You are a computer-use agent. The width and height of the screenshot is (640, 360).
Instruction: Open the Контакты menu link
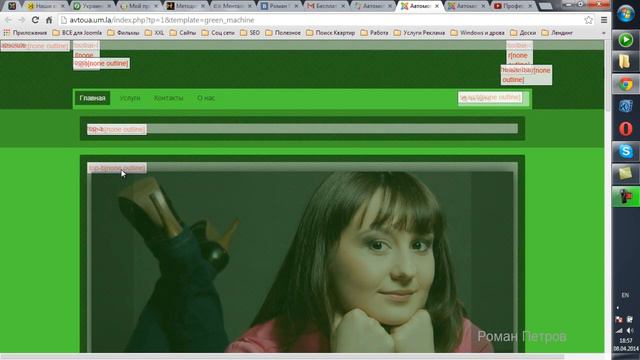tap(168, 98)
